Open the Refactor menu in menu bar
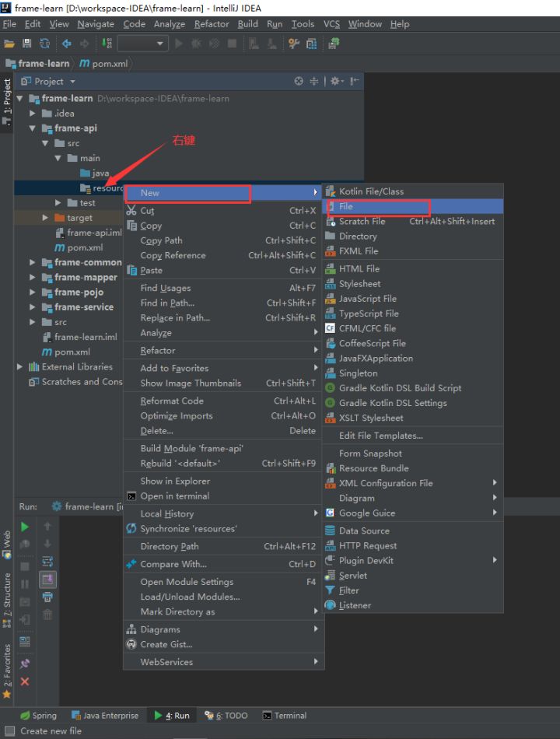The width and height of the screenshot is (560, 739). coord(212,24)
